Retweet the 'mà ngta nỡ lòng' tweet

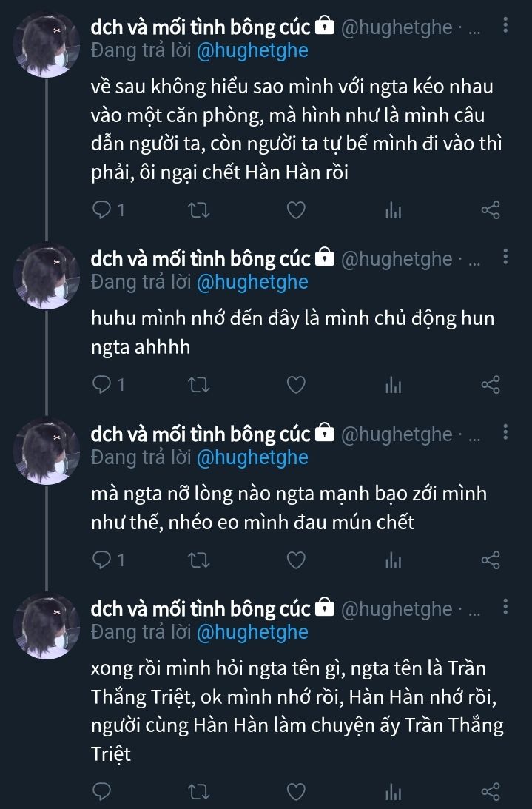coord(199,560)
